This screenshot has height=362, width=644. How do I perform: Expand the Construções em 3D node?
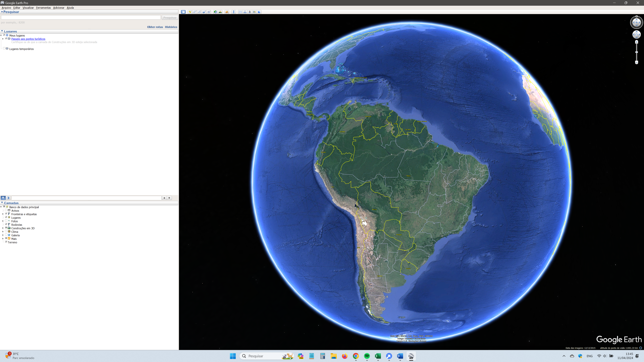tap(3, 228)
